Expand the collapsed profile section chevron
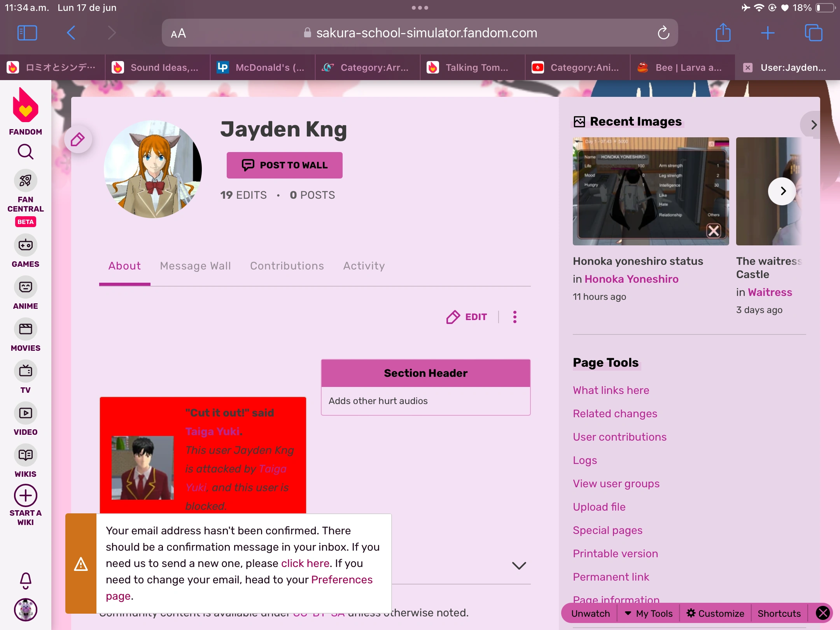 point(519,566)
